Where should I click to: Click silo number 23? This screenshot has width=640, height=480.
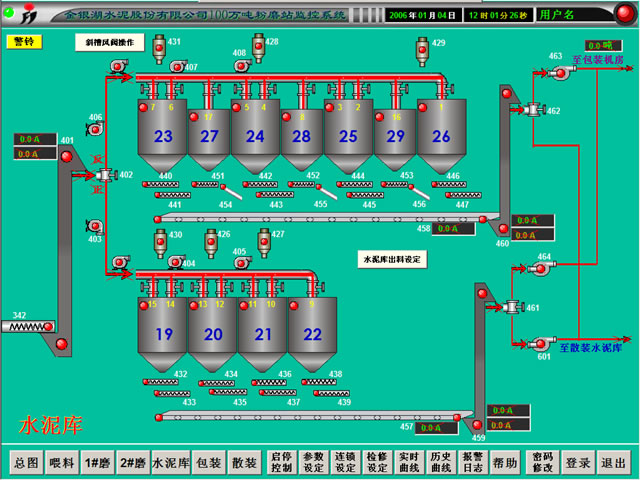click(163, 136)
